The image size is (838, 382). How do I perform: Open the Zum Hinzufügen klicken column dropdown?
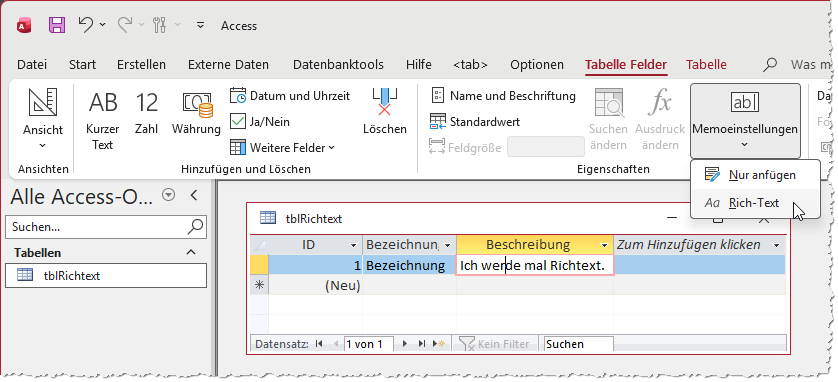point(777,245)
